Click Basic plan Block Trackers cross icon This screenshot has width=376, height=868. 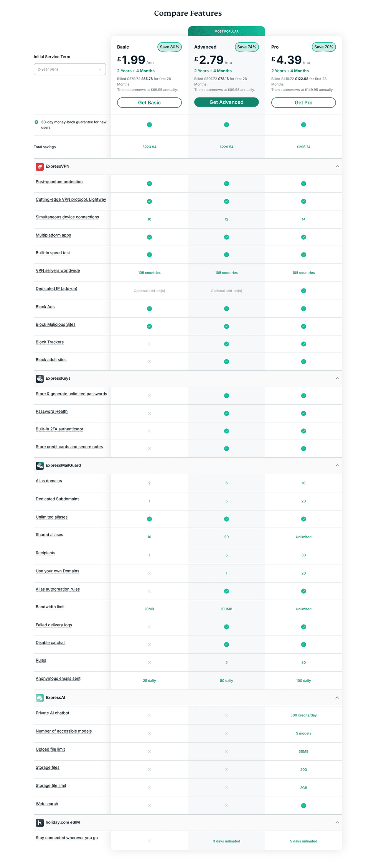(149, 344)
